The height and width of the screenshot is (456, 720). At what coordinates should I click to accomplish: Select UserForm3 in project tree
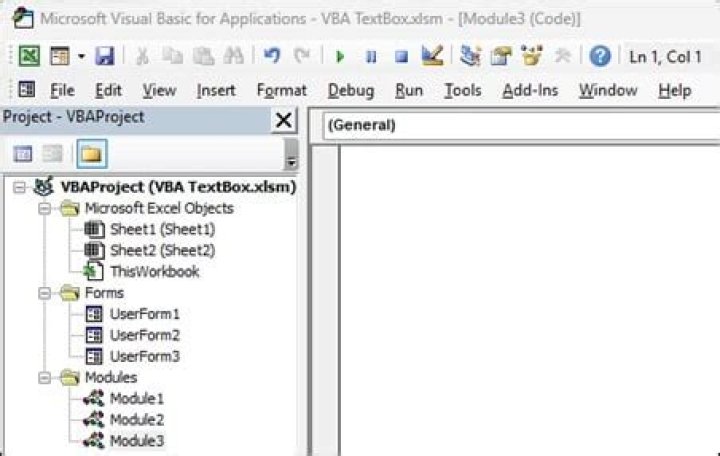(145, 356)
